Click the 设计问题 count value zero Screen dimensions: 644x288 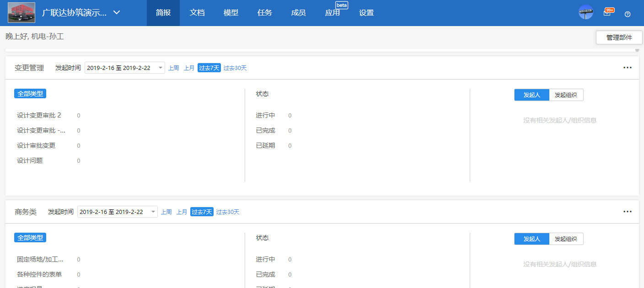coord(78,160)
